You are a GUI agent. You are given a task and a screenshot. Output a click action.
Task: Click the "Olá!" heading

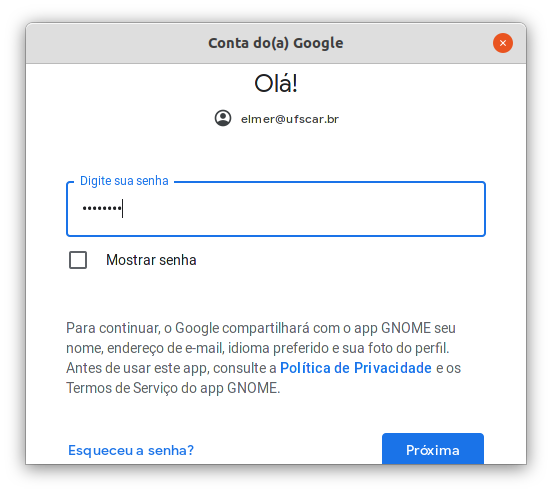coord(276,83)
